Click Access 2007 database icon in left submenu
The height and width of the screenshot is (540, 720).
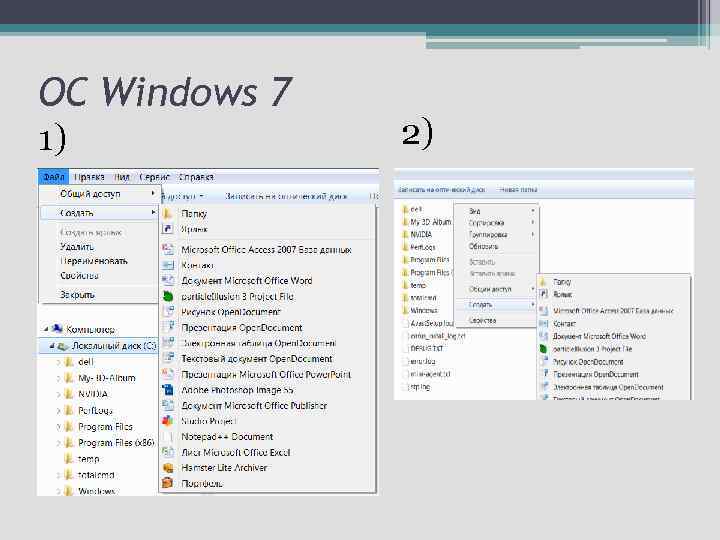168,249
